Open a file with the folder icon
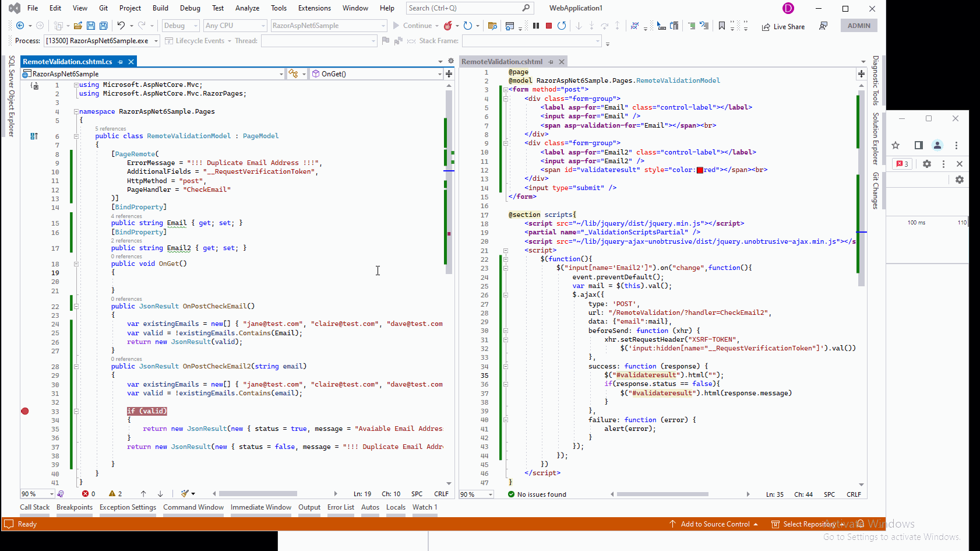The width and height of the screenshot is (980, 551). [x=78, y=26]
